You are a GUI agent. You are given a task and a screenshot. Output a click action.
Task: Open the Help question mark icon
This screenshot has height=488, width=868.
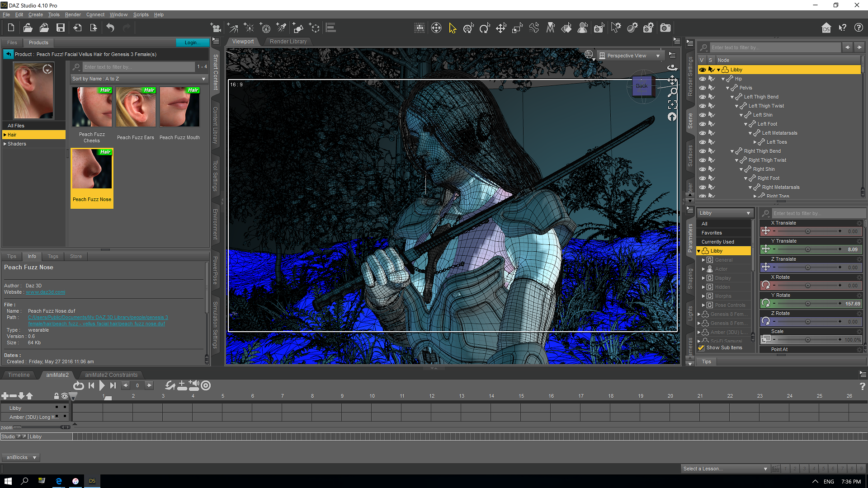click(859, 28)
